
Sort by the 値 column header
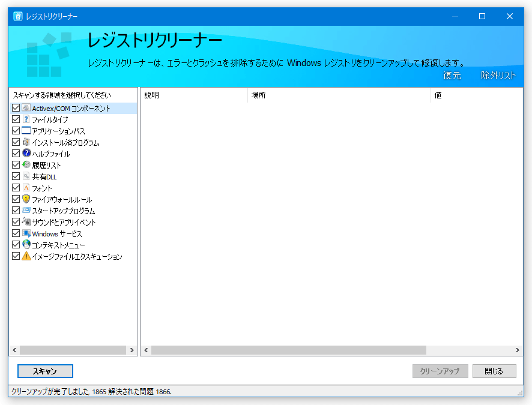coord(477,95)
